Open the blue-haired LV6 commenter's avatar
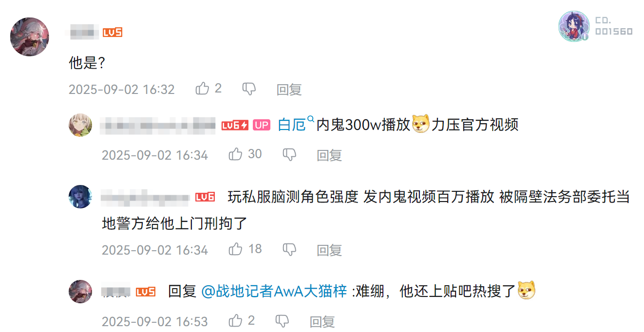644x332 pixels. point(80,197)
